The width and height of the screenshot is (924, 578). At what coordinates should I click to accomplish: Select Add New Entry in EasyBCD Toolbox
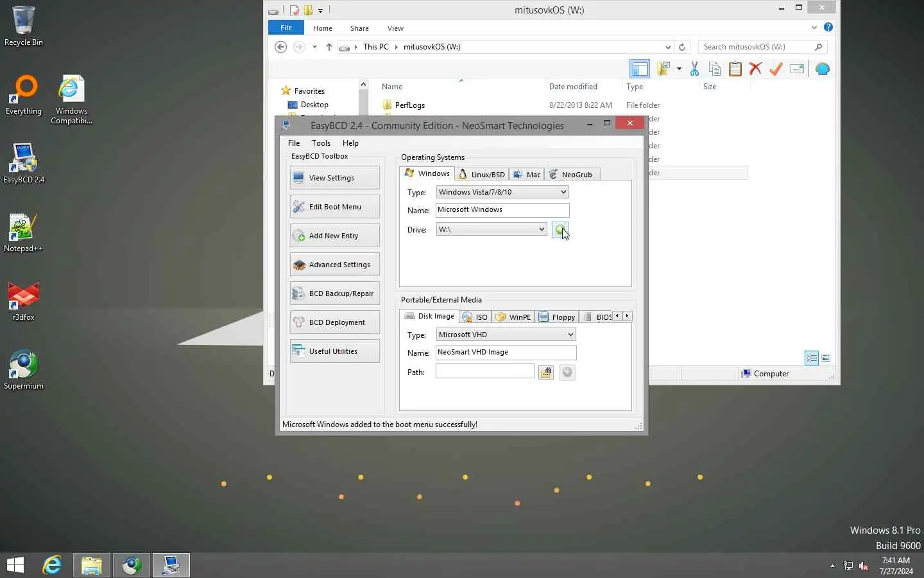pos(334,236)
